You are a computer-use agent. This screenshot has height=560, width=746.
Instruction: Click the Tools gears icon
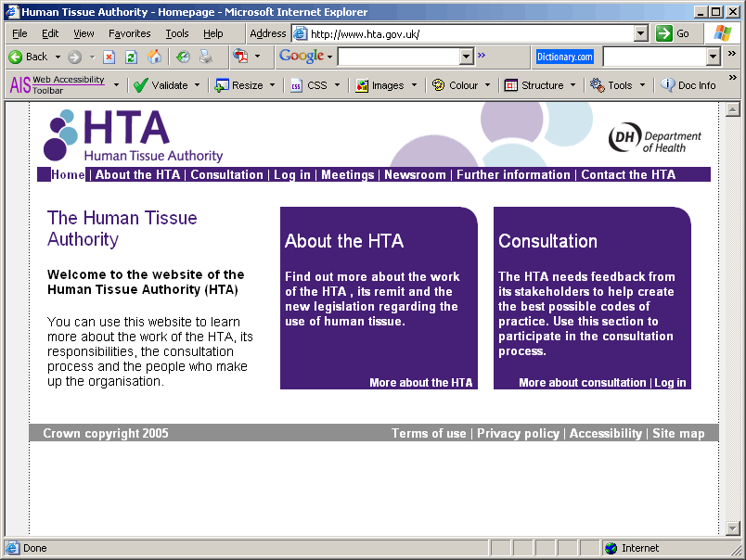coord(598,85)
